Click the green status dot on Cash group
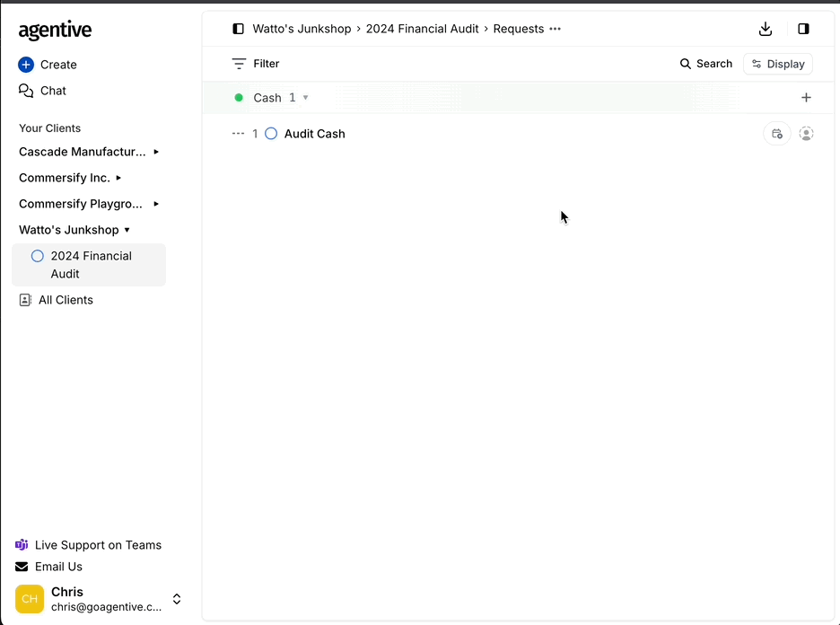The width and height of the screenshot is (840, 625). click(238, 97)
